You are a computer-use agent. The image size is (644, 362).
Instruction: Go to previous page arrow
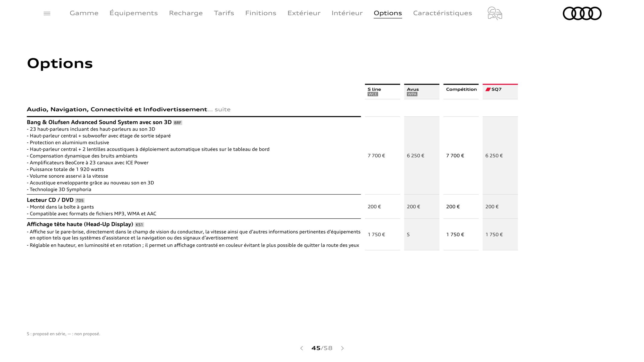pyautogui.click(x=301, y=348)
